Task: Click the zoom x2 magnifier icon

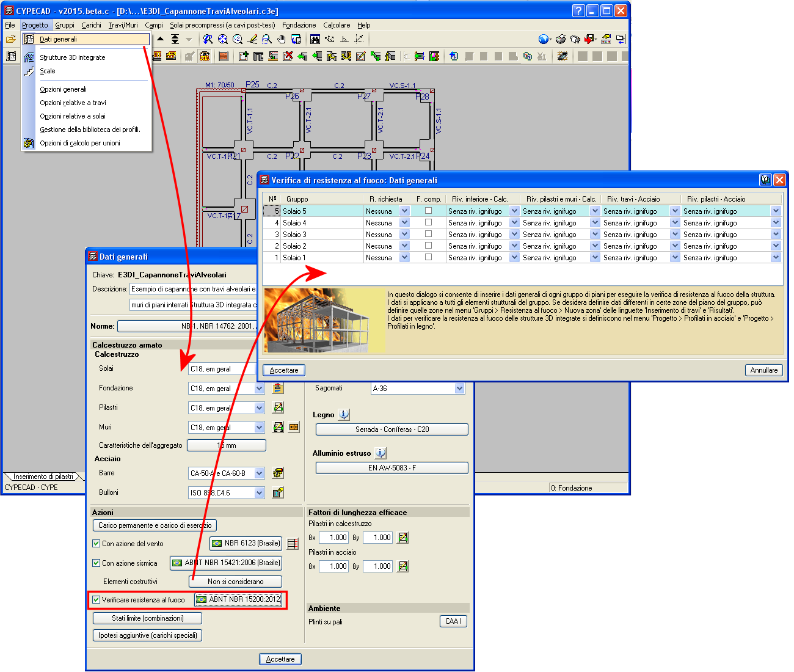Action: coord(238,39)
